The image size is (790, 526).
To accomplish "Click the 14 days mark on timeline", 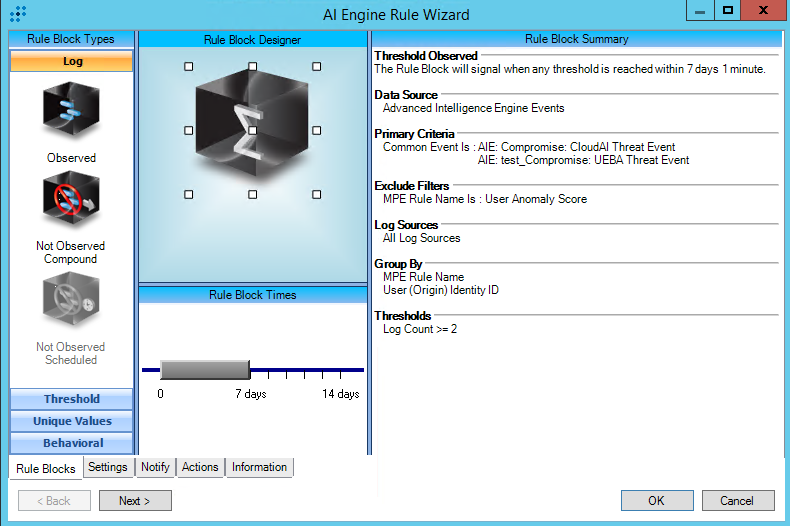I will click(340, 394).
